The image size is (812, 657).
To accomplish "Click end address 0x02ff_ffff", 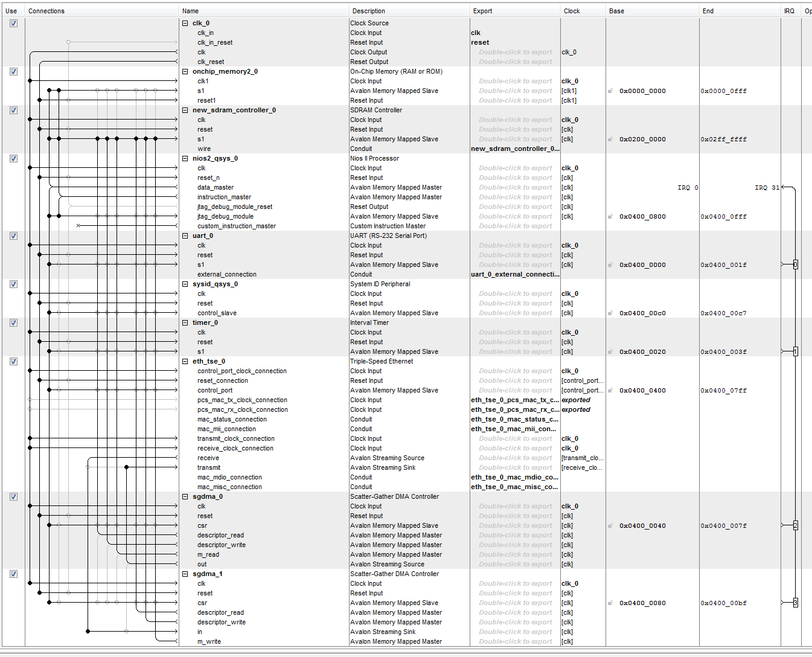I will point(723,139).
